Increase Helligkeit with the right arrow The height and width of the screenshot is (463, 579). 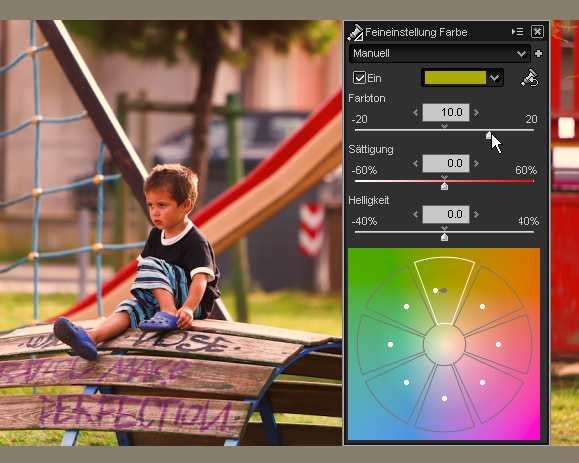point(476,214)
